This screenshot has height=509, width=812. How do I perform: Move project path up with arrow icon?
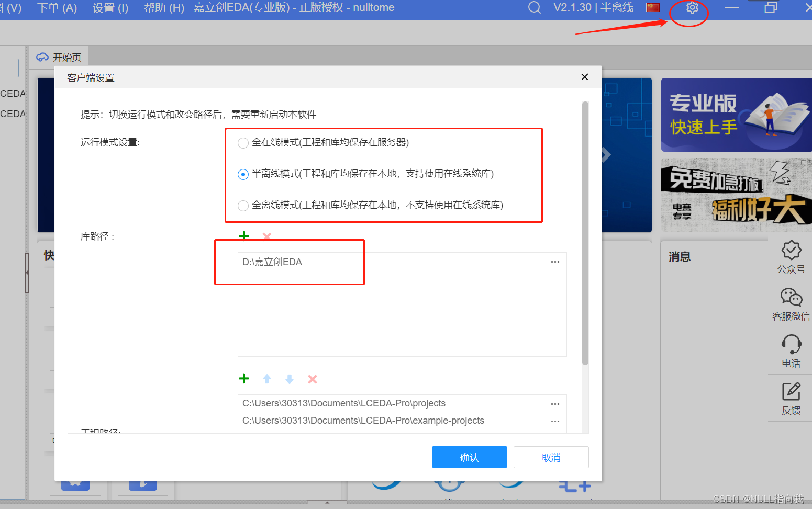(267, 379)
